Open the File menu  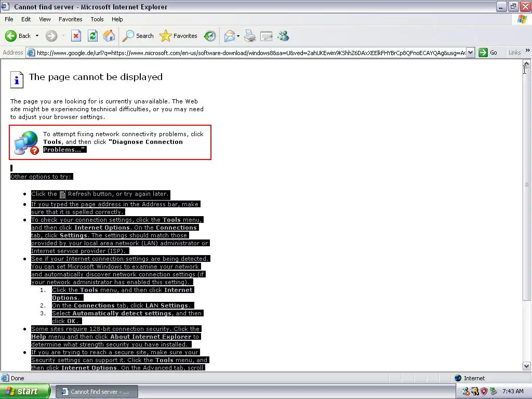pyautogui.click(x=9, y=19)
